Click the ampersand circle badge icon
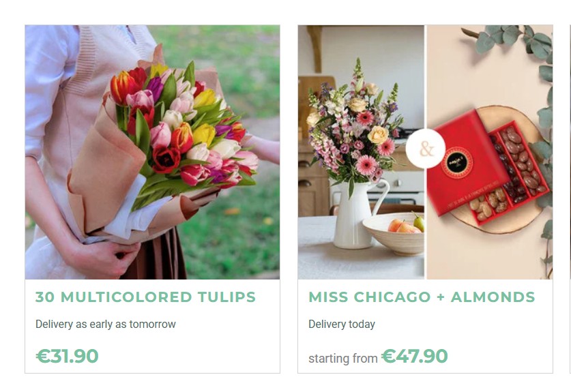The width and height of the screenshot is (571, 392). [425, 149]
